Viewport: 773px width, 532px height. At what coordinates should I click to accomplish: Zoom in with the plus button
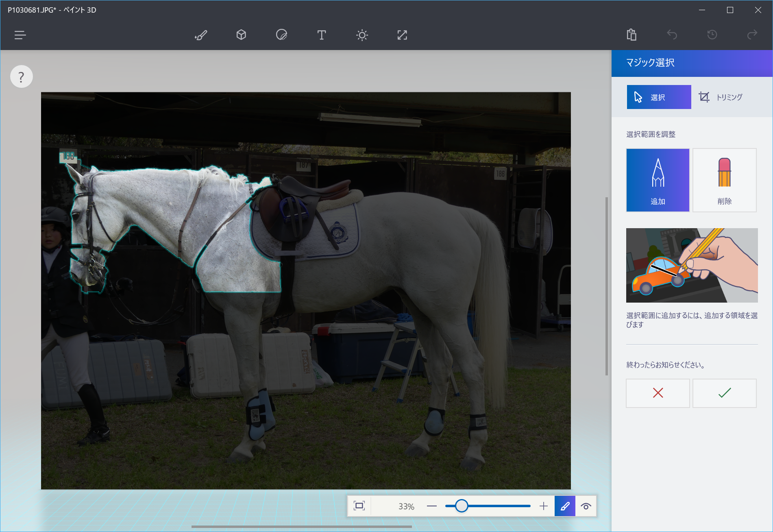pos(544,506)
